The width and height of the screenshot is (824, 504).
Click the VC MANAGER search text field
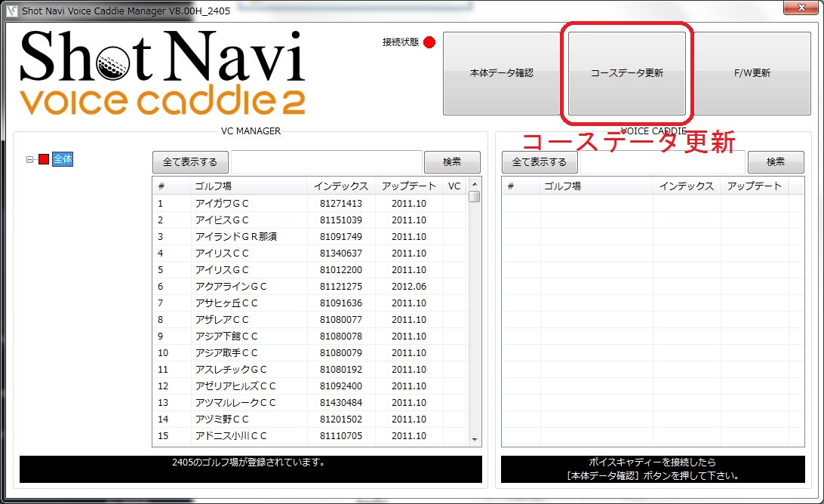point(326,162)
